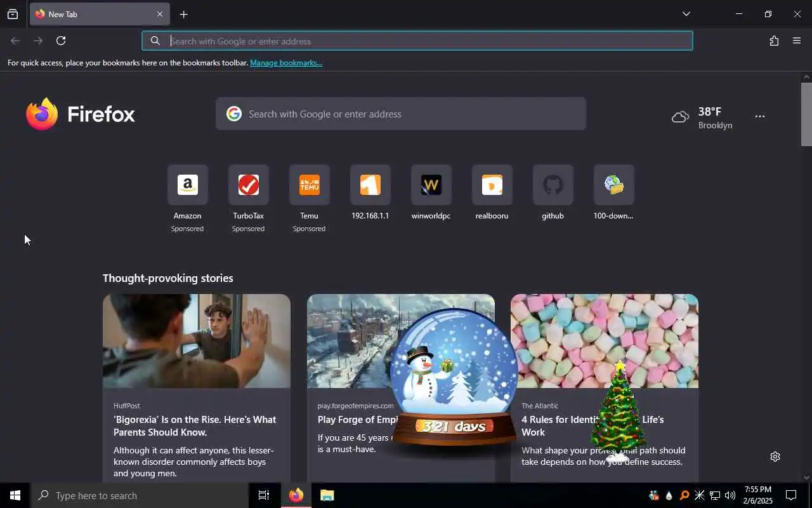Click the Google G icon in search box
812x508 pixels.
point(234,114)
